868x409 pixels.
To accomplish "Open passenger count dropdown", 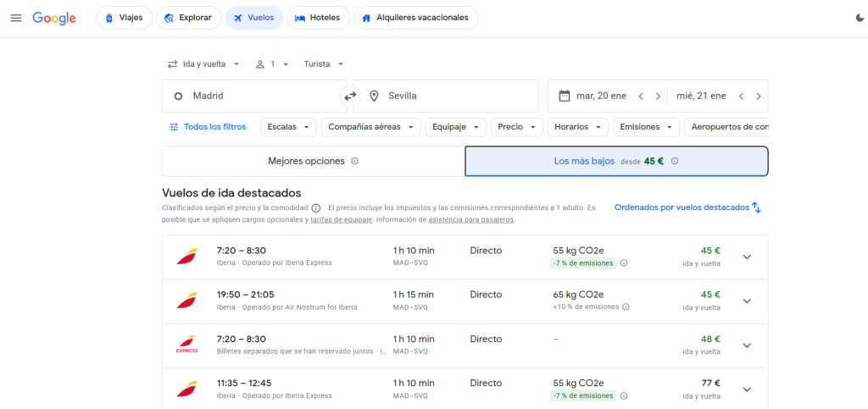I will click(x=272, y=64).
